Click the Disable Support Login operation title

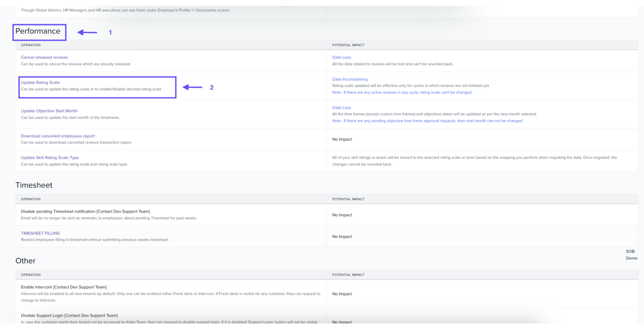click(69, 315)
